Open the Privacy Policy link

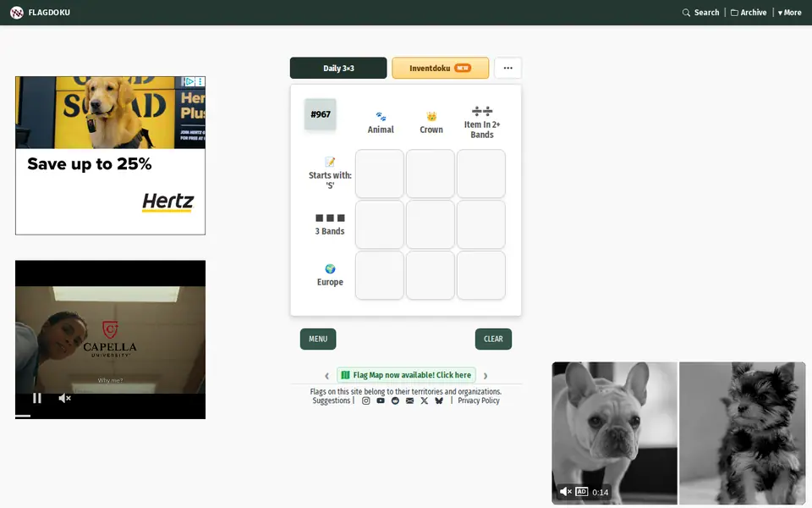click(x=479, y=400)
